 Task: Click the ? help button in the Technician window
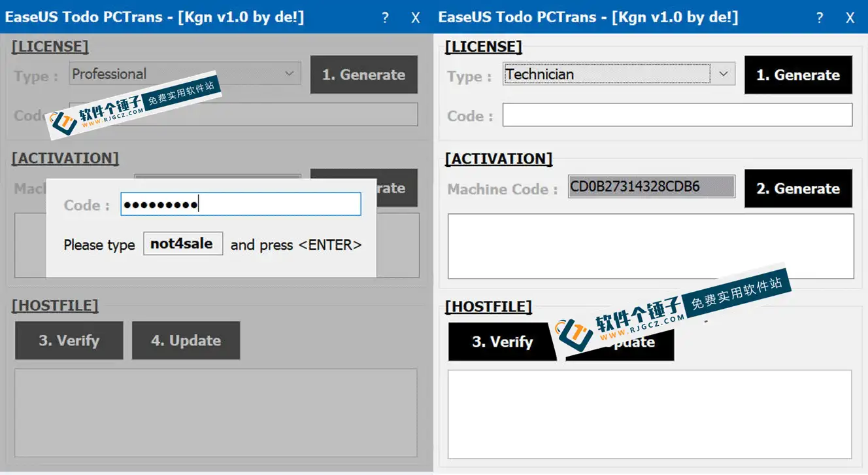pyautogui.click(x=820, y=18)
